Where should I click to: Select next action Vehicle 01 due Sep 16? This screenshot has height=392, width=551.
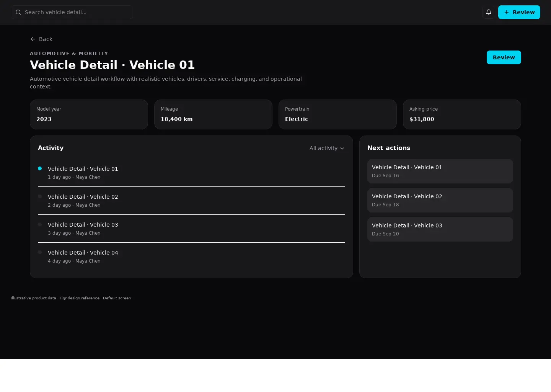pyautogui.click(x=440, y=171)
